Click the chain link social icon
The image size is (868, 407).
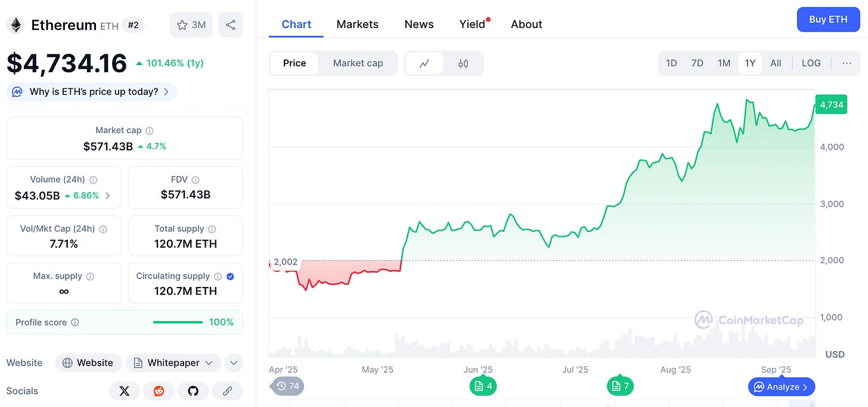(227, 391)
